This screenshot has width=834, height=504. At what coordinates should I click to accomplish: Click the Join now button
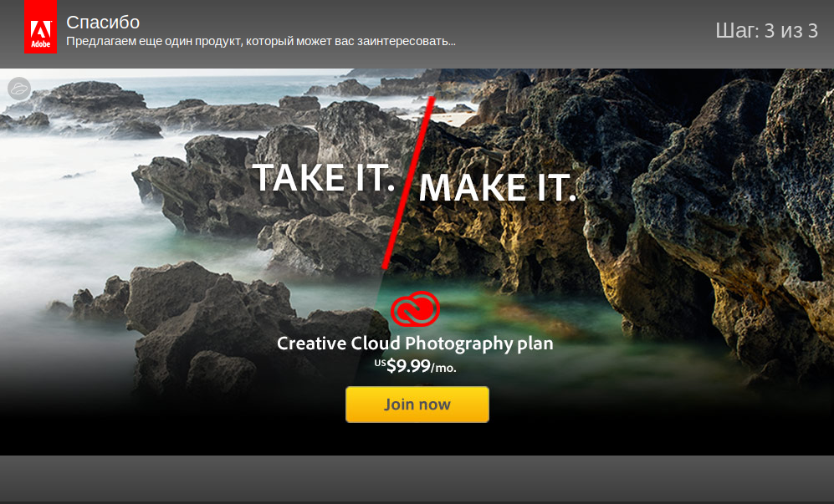(x=417, y=405)
